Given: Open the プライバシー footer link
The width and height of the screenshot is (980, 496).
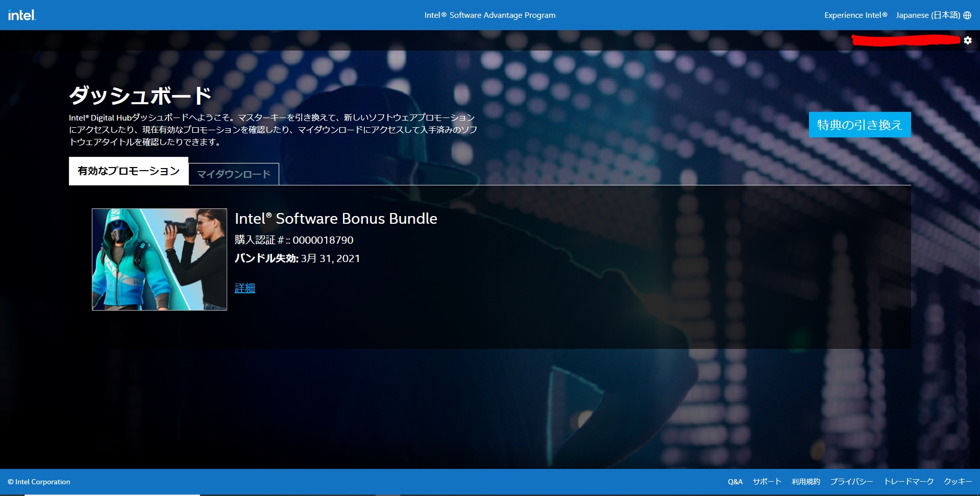Looking at the screenshot, I should coord(851,482).
